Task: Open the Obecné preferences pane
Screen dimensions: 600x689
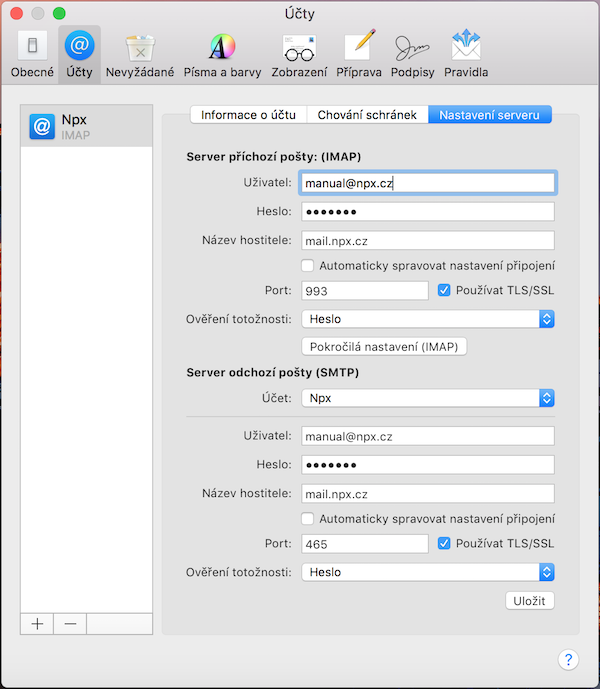Action: [32, 54]
